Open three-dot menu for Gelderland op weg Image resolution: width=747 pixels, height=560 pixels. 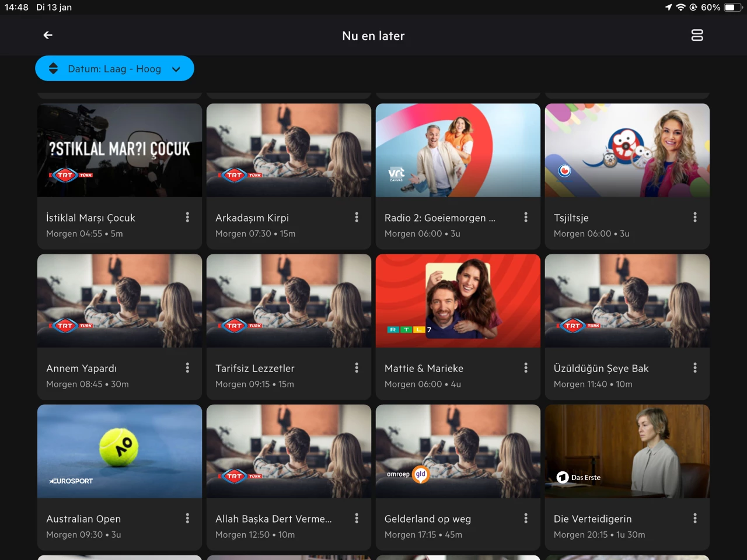coord(526,519)
